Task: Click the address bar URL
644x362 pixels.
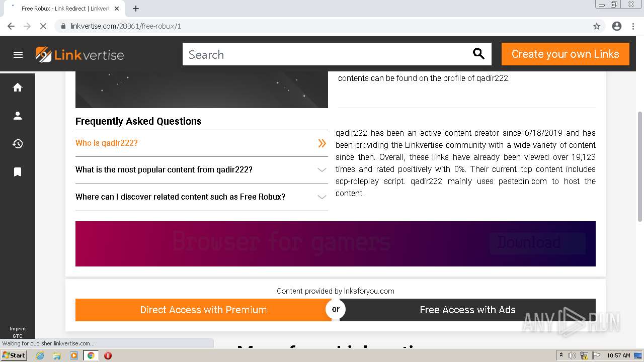Action: tap(126, 26)
